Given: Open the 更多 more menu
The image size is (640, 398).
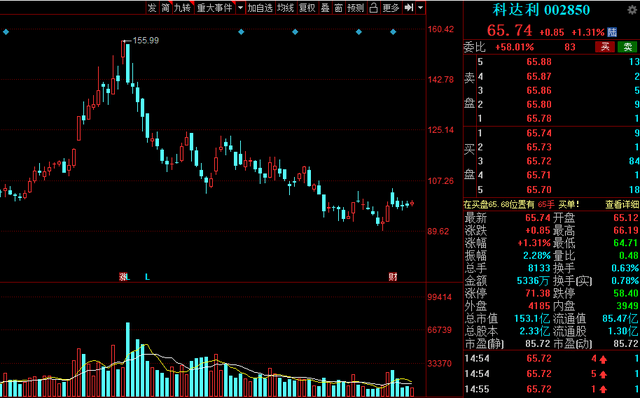Looking at the screenshot, I should [391, 8].
